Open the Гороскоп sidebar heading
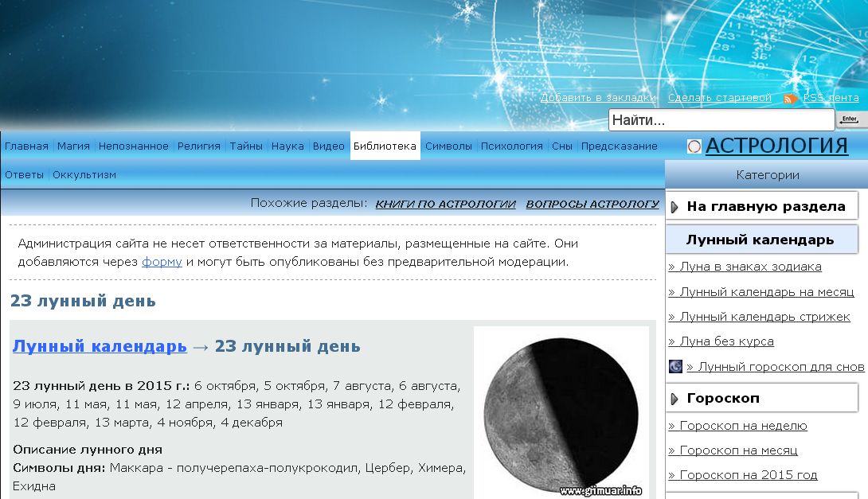 point(762,398)
